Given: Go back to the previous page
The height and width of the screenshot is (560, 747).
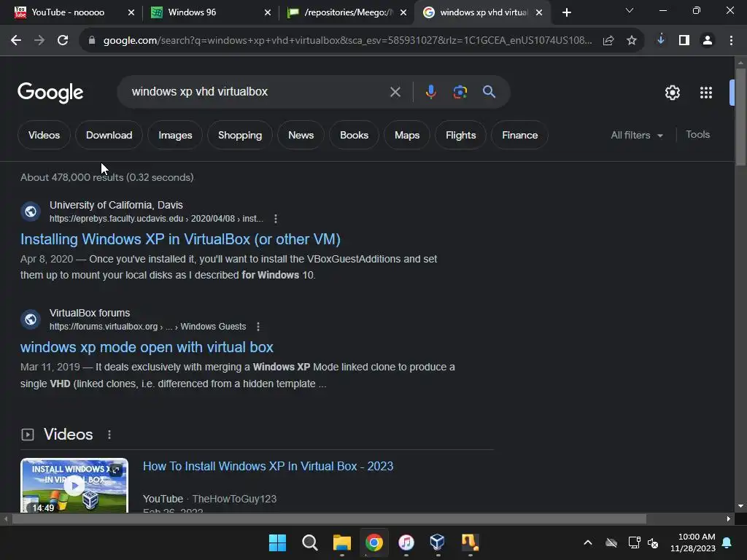Looking at the screenshot, I should (x=16, y=41).
